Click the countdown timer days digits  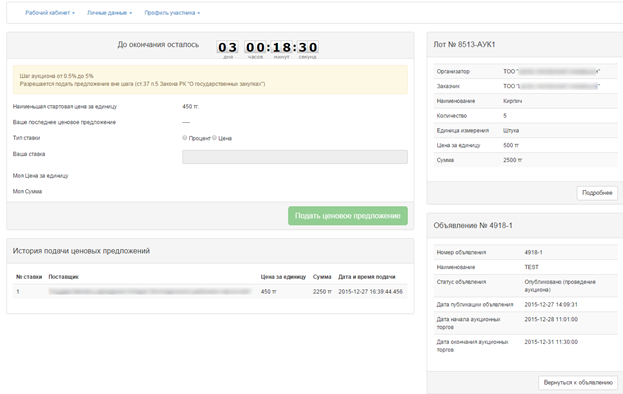click(x=228, y=47)
